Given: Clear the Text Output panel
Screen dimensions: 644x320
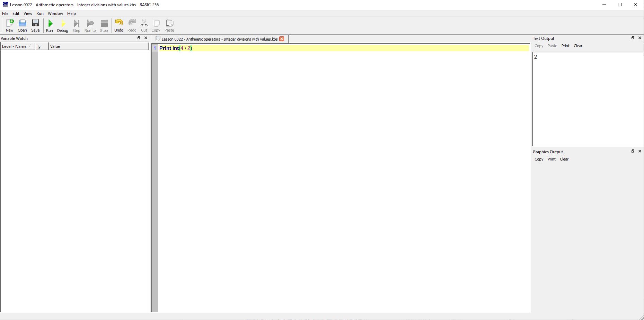Looking at the screenshot, I should pos(578,46).
